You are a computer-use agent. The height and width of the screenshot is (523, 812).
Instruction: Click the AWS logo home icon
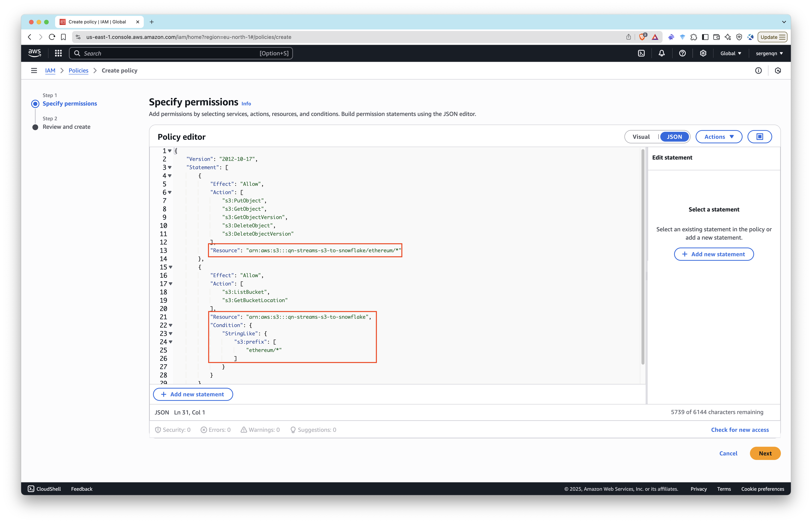coord(35,53)
